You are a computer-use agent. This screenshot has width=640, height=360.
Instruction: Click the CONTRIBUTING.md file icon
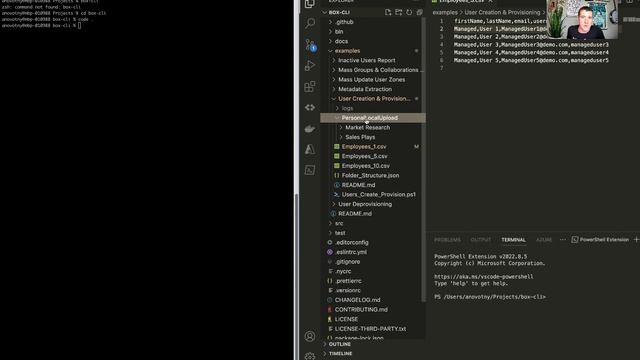pyautogui.click(x=330, y=309)
